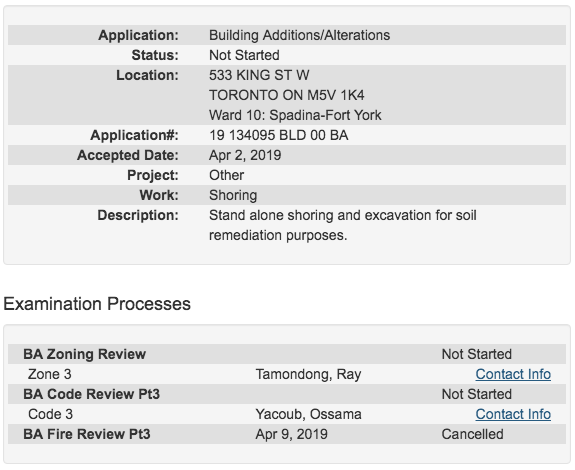Click the Ward 10: Spadina-Fort York text
The width and height of the screenshot is (575, 470).
pyautogui.click(x=295, y=115)
